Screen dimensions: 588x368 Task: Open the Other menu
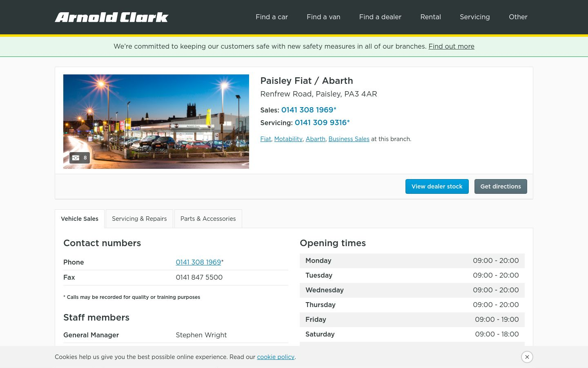click(518, 17)
